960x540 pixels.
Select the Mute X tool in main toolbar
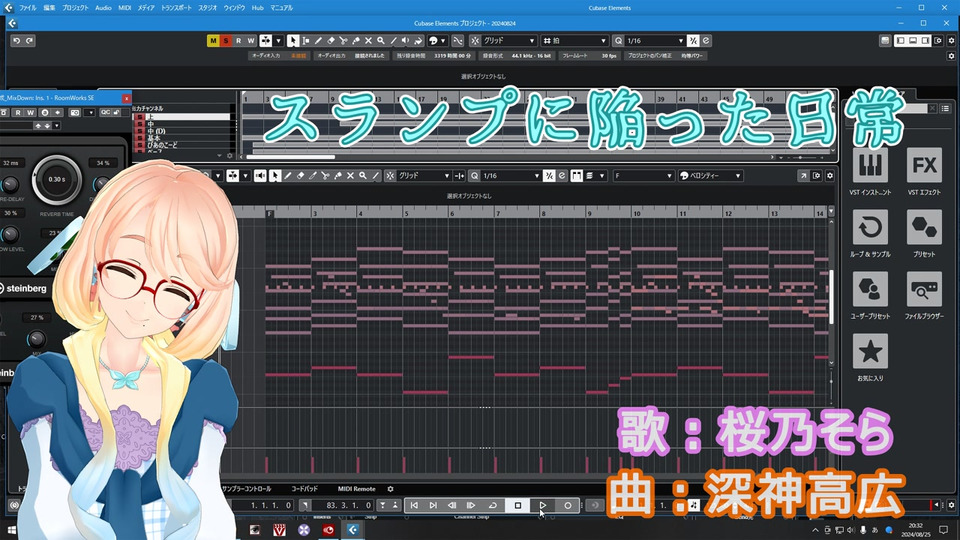tap(368, 40)
